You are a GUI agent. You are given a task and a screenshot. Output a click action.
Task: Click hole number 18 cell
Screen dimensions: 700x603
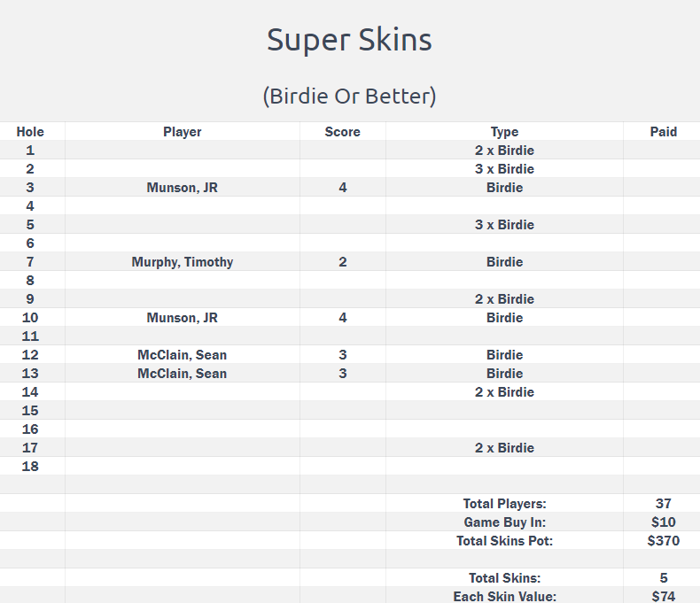30,467
